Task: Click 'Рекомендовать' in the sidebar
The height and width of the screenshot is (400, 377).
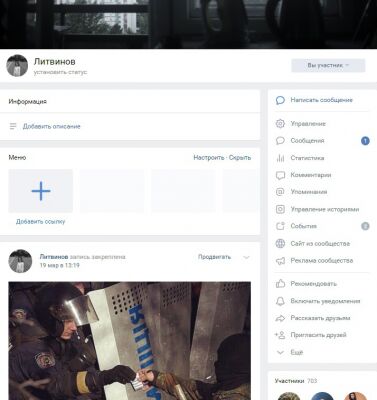Action: click(x=313, y=284)
